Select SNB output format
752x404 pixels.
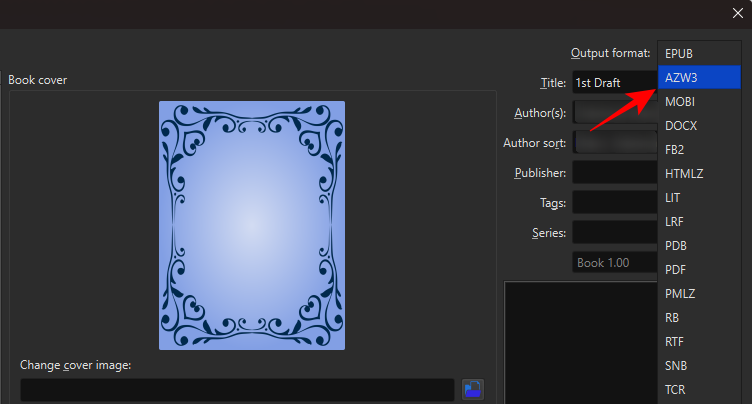pyautogui.click(x=699, y=366)
